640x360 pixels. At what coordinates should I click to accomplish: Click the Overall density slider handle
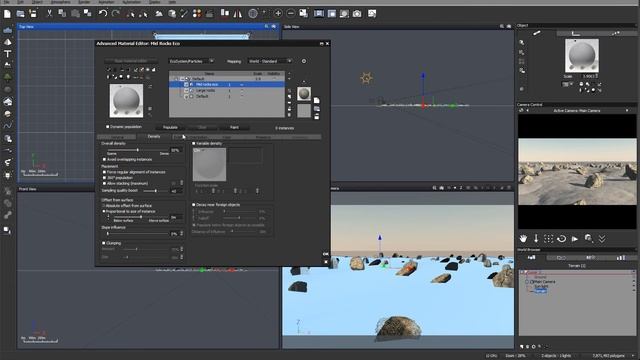(x=138, y=150)
